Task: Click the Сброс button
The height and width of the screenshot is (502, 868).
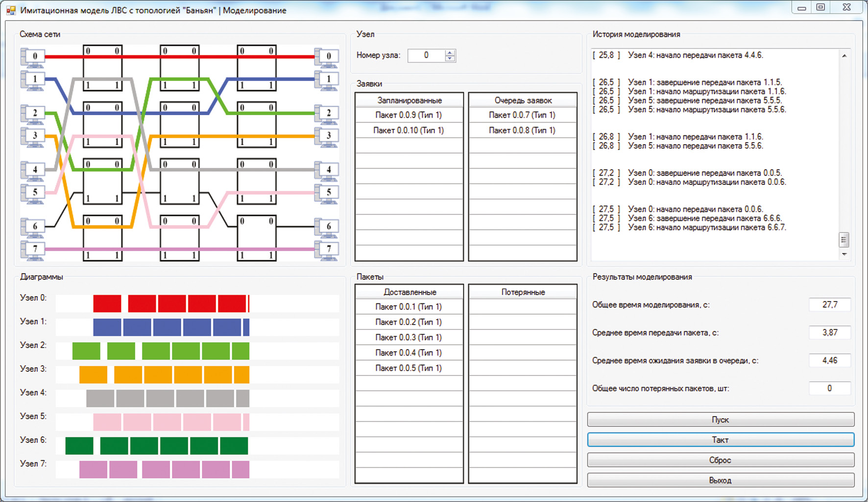Action: 720,460
